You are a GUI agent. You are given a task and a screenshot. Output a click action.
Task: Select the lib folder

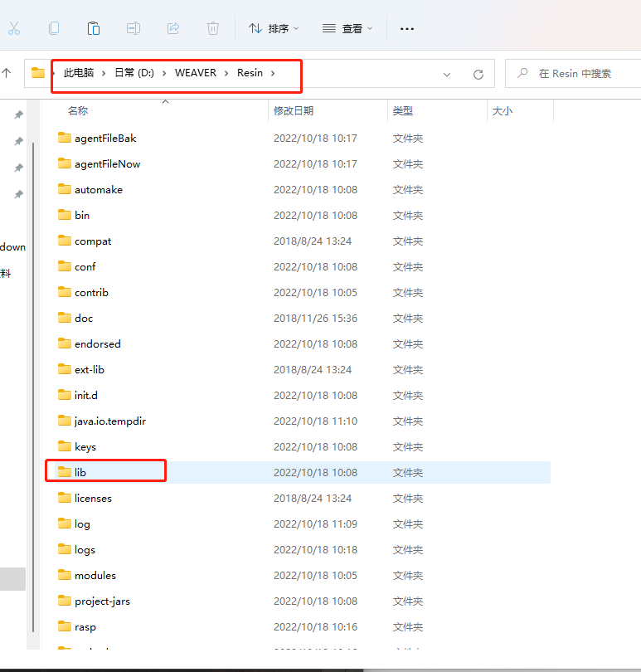pyautogui.click(x=80, y=472)
